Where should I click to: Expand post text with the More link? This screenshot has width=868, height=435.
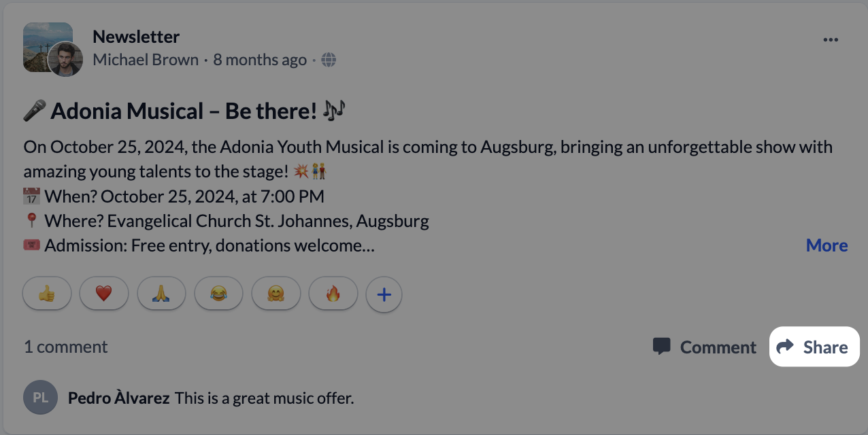pyautogui.click(x=827, y=245)
